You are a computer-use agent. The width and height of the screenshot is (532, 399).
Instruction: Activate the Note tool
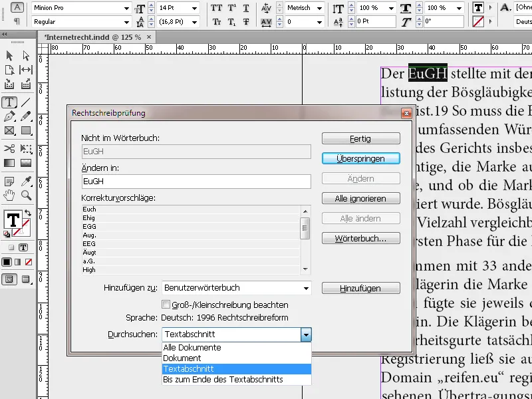(9, 182)
